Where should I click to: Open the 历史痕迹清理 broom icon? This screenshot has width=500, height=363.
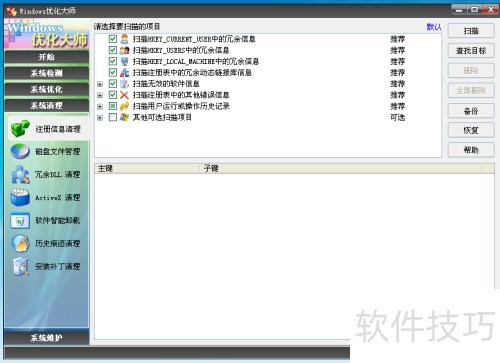coord(20,243)
